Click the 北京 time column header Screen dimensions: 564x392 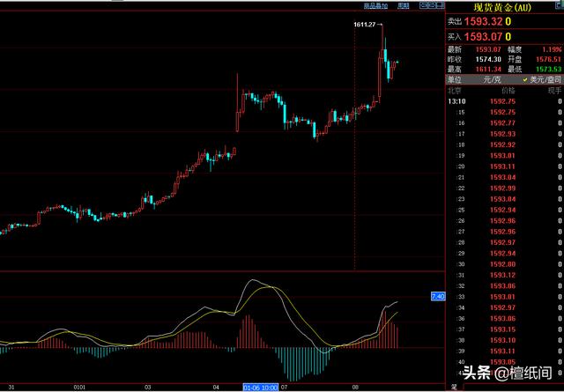coord(456,90)
